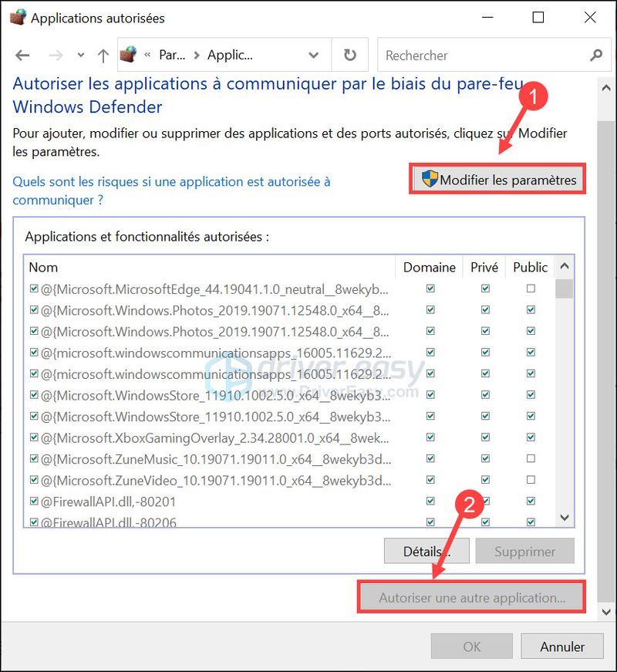Image resolution: width=617 pixels, height=672 pixels.
Task: Disable Public checkbox for XboxGamingOverlay
Action: (x=531, y=437)
